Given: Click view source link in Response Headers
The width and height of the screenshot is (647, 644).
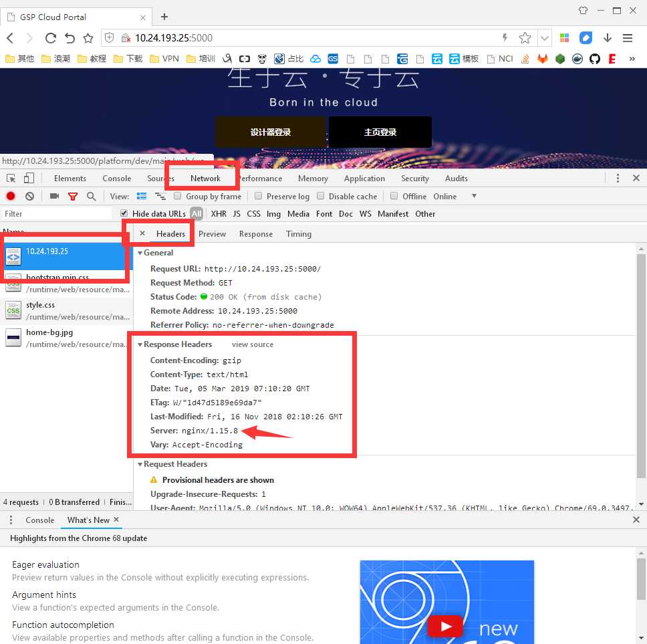Looking at the screenshot, I should pyautogui.click(x=253, y=344).
